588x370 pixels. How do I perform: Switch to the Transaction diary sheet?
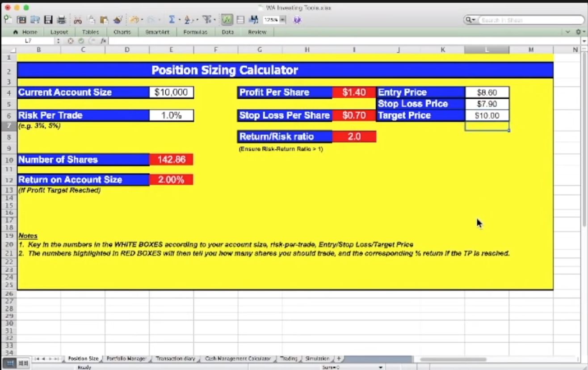coord(176,358)
